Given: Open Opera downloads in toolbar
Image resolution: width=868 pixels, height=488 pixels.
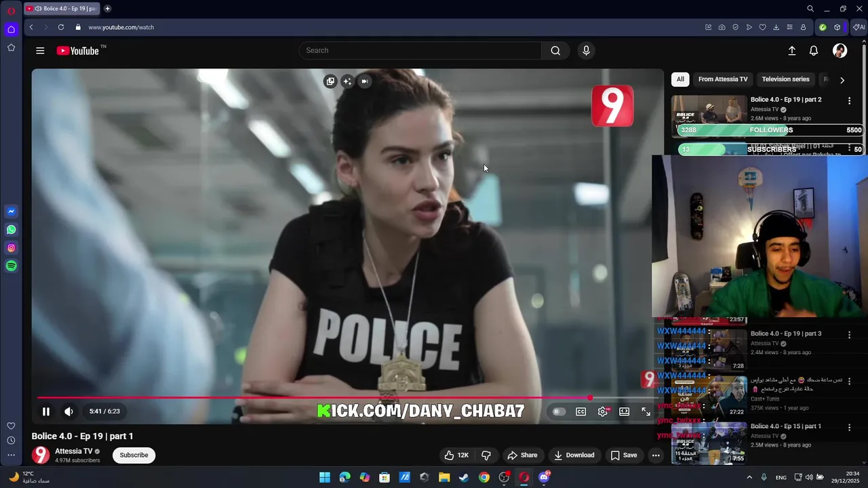Looking at the screenshot, I should tap(776, 28).
